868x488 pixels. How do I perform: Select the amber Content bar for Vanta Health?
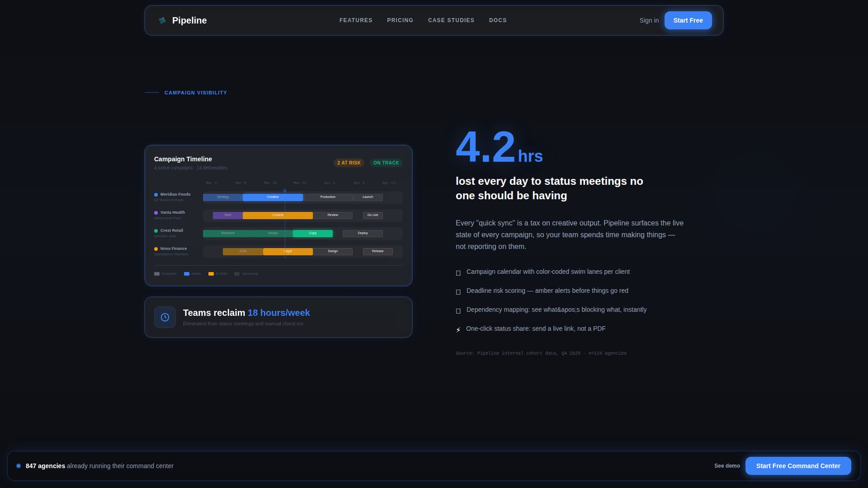(x=278, y=215)
